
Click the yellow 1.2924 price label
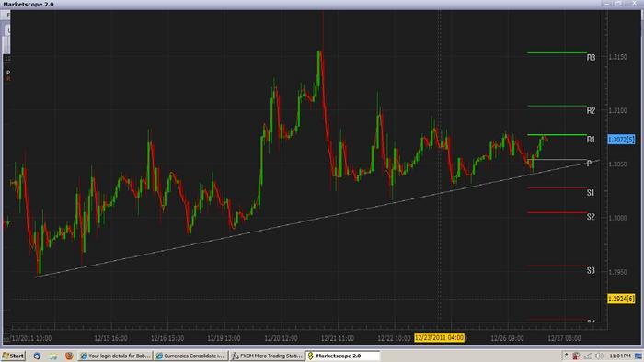pos(621,299)
